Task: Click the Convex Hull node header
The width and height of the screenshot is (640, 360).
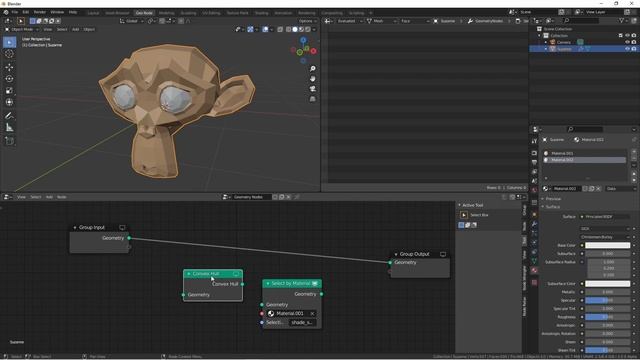Action: point(213,273)
